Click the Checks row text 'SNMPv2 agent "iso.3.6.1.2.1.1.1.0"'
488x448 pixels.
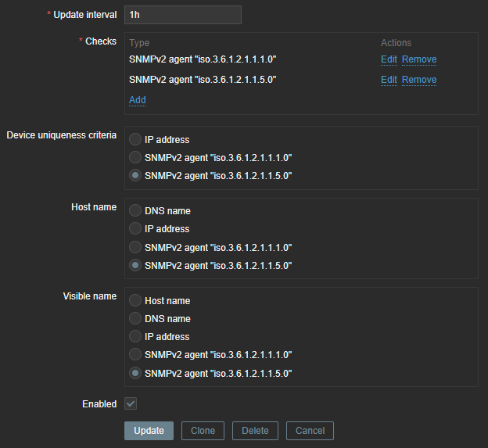203,59
